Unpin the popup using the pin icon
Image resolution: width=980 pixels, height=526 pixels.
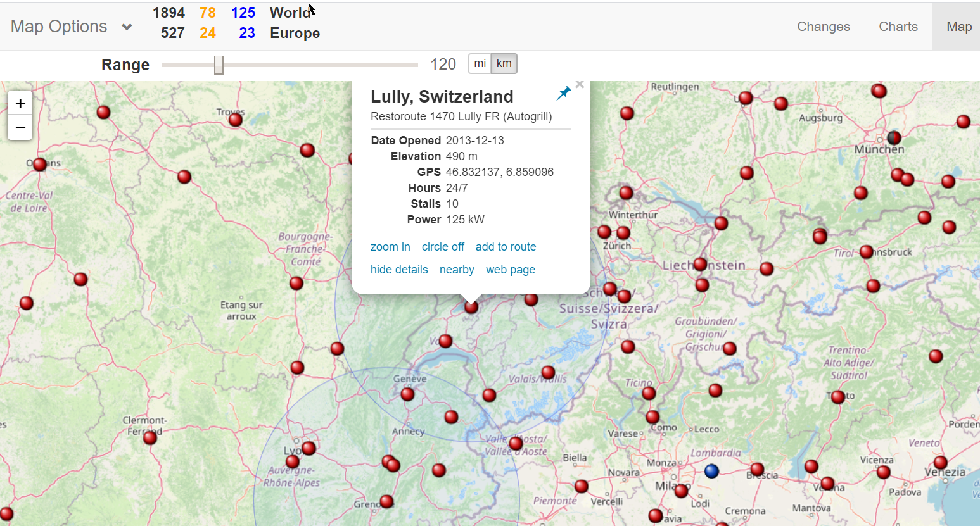563,93
